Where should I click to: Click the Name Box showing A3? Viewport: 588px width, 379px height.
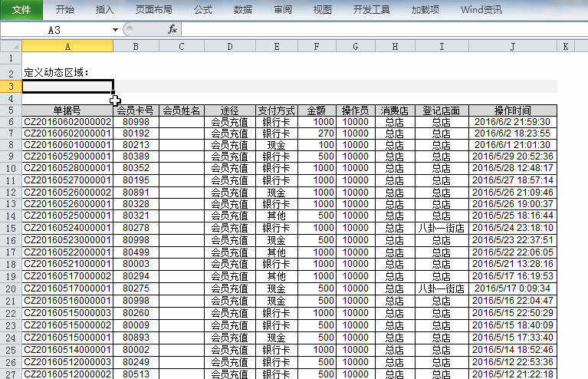pos(54,30)
